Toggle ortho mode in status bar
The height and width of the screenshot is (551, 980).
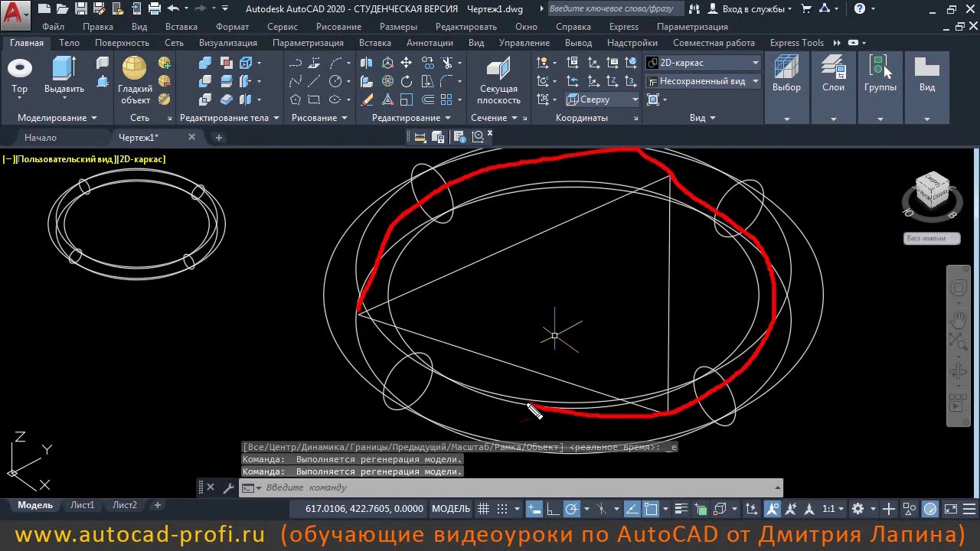click(552, 509)
